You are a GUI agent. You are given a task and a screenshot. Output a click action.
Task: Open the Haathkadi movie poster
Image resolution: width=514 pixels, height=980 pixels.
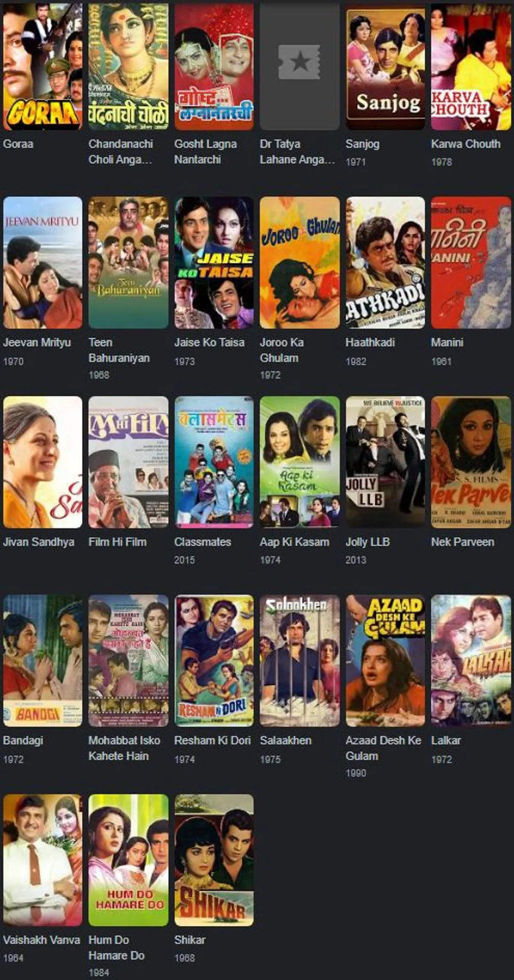tap(385, 262)
